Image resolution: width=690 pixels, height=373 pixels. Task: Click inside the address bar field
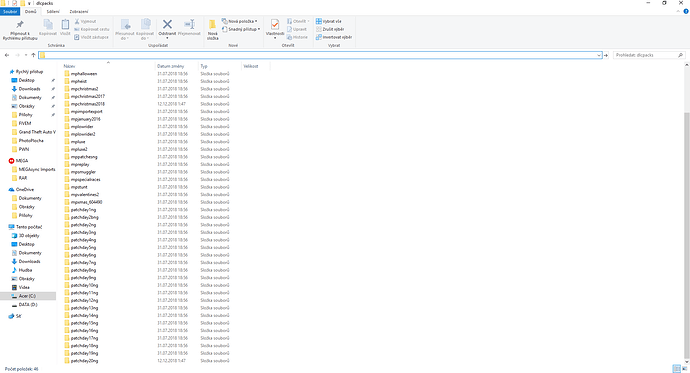pos(320,55)
